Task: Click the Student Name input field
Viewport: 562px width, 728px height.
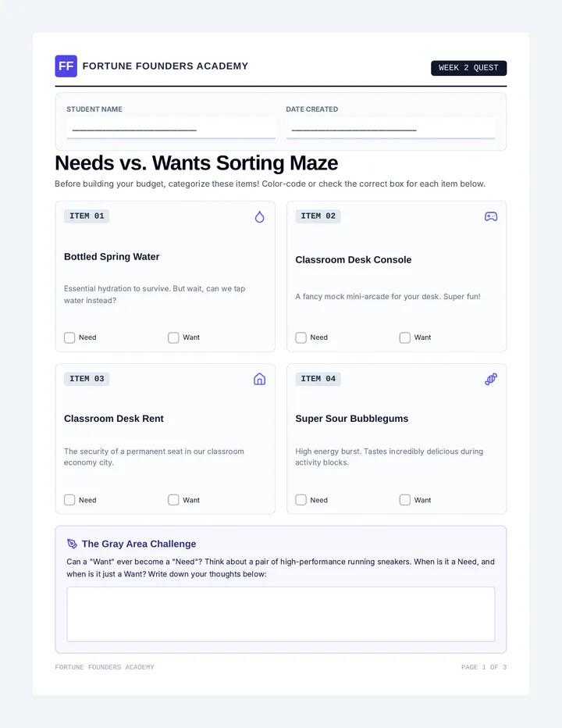Action: coord(171,128)
